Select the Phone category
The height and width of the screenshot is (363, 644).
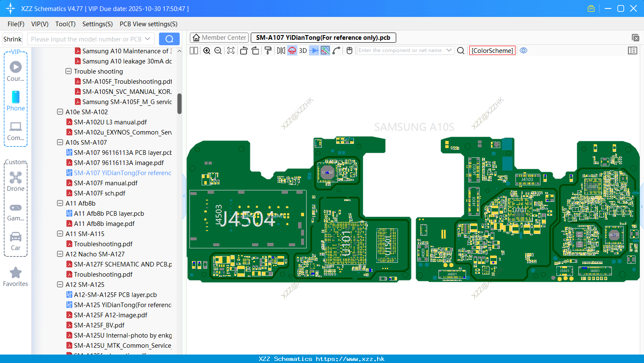click(16, 101)
